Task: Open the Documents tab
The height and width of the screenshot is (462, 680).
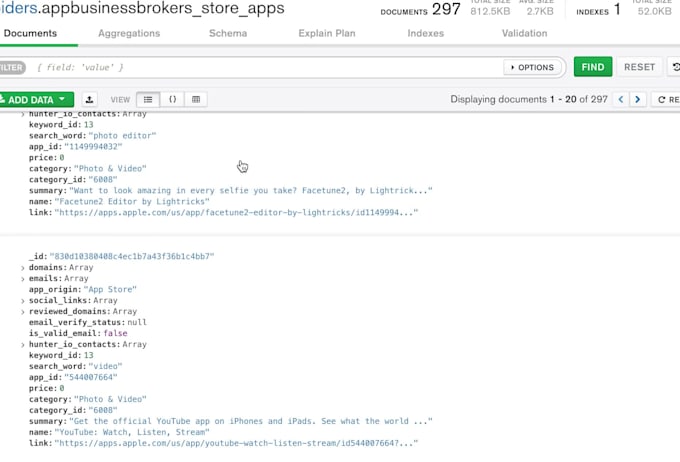Action: click(x=30, y=33)
